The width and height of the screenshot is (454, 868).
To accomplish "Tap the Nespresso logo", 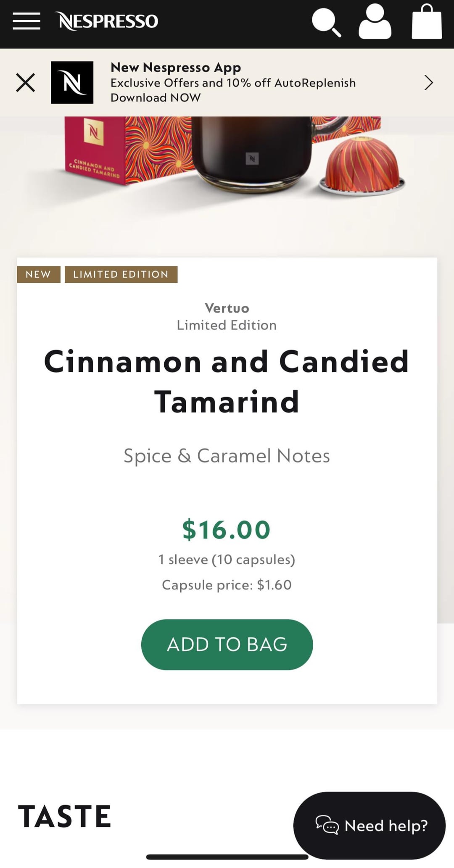I will point(108,21).
